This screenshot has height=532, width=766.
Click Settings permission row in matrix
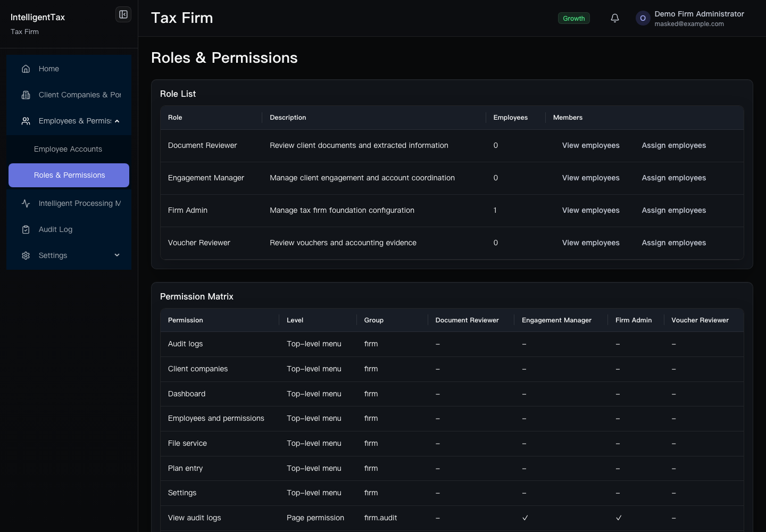pyautogui.click(x=452, y=493)
